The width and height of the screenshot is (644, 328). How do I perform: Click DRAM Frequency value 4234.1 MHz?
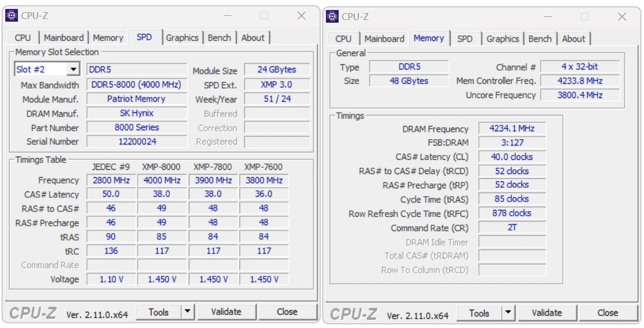(x=512, y=129)
